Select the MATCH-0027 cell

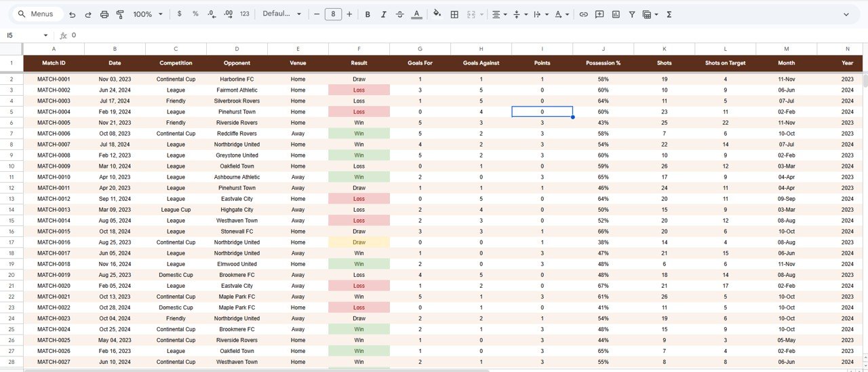54,362
